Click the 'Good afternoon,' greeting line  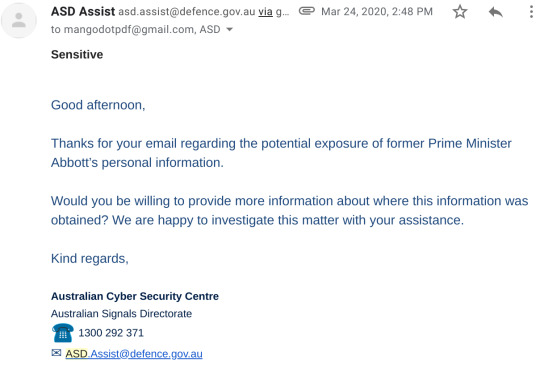(x=98, y=105)
